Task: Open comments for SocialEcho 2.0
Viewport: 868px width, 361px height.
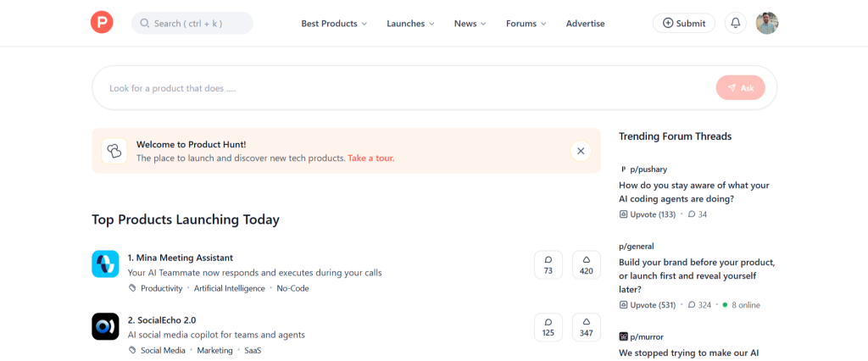Action: pos(548,327)
